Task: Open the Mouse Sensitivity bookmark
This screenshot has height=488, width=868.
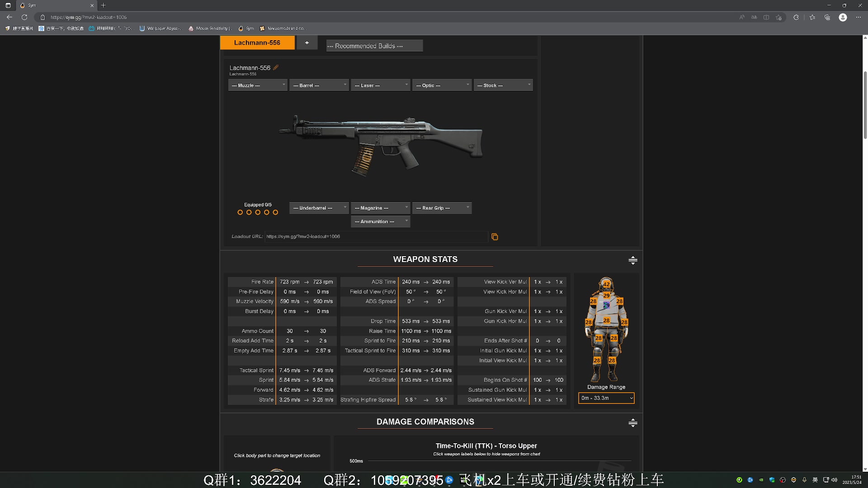Action: click(x=210, y=28)
